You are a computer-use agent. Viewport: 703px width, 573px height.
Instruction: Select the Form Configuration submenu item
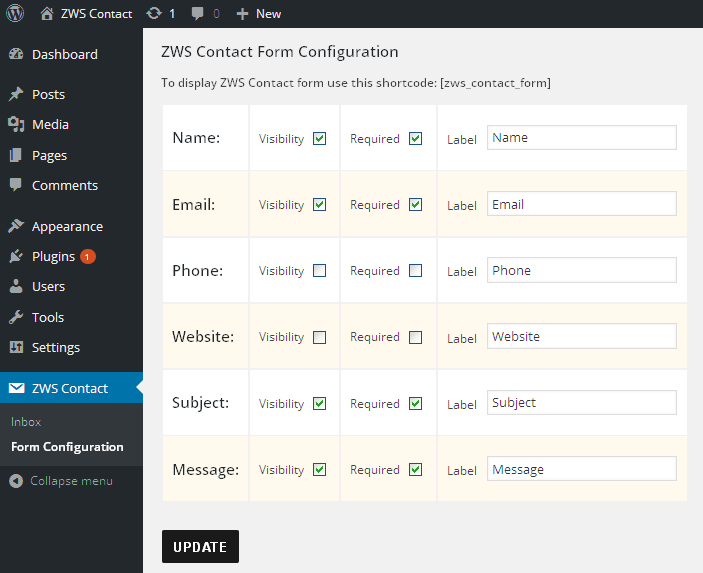click(67, 447)
